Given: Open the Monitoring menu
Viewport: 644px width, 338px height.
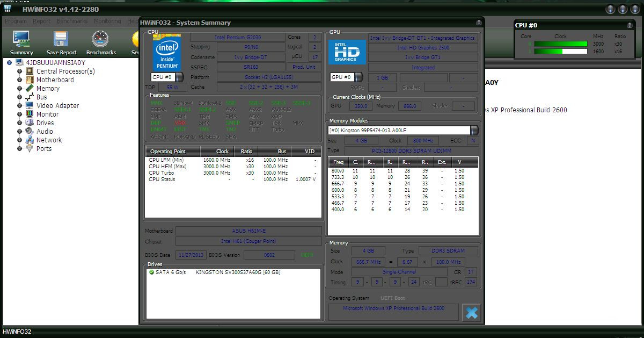Looking at the screenshot, I should coord(107,21).
